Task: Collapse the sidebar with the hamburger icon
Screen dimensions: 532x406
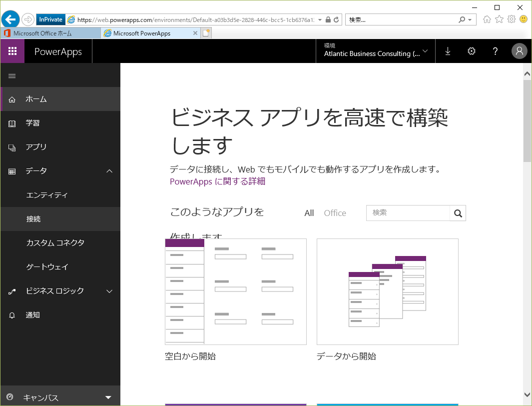Action: pyautogui.click(x=12, y=76)
